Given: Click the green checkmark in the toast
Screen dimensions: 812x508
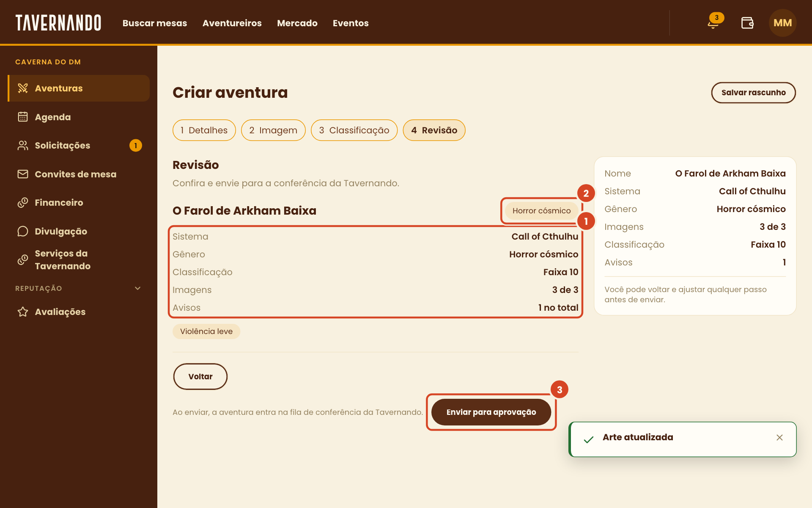Looking at the screenshot, I should coord(588,440).
